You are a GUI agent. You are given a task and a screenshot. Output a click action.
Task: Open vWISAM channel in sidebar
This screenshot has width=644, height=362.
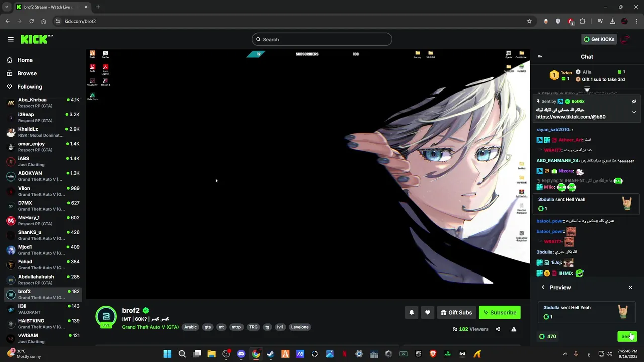pos(43,338)
